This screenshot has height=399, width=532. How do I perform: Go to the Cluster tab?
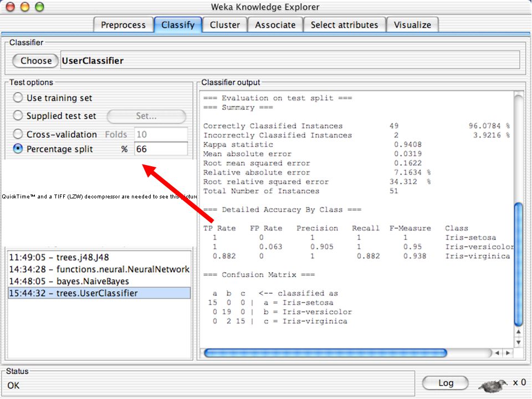224,25
